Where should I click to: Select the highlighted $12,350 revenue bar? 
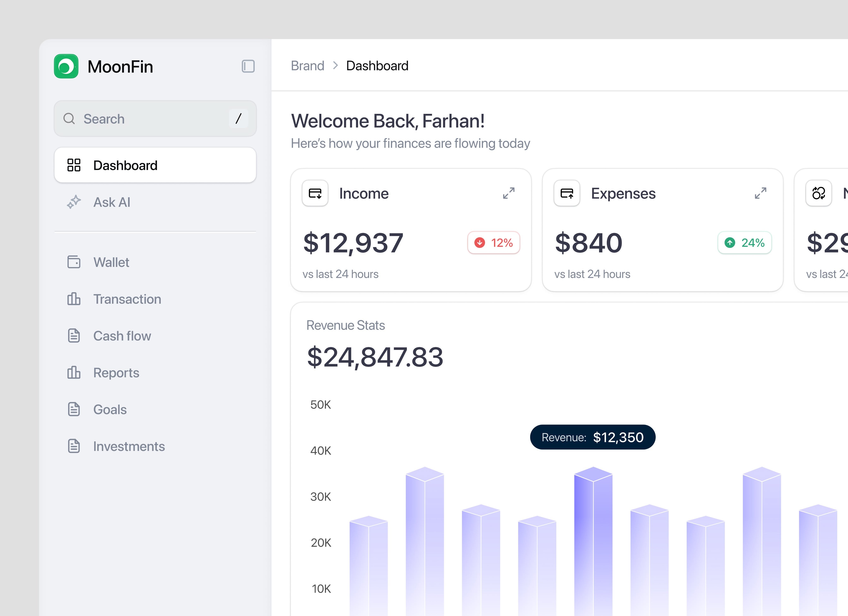pos(593,539)
